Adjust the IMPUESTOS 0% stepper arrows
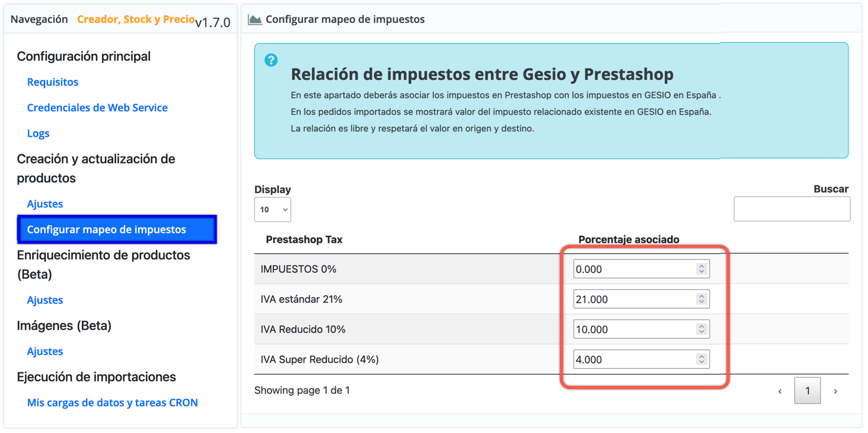 click(x=701, y=269)
